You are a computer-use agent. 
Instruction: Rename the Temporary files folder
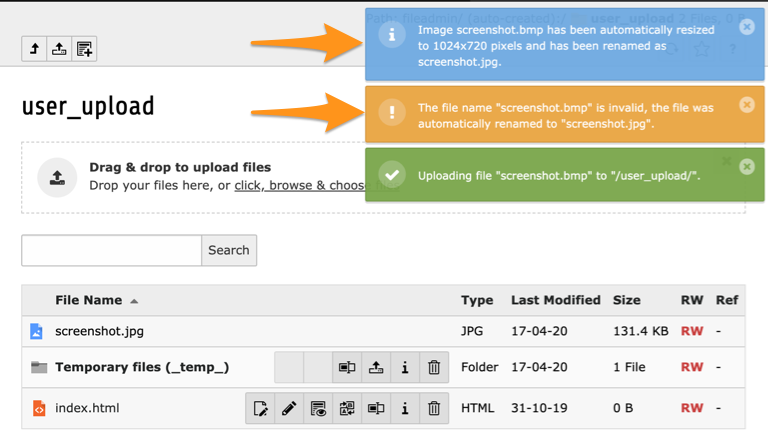[x=347, y=367]
